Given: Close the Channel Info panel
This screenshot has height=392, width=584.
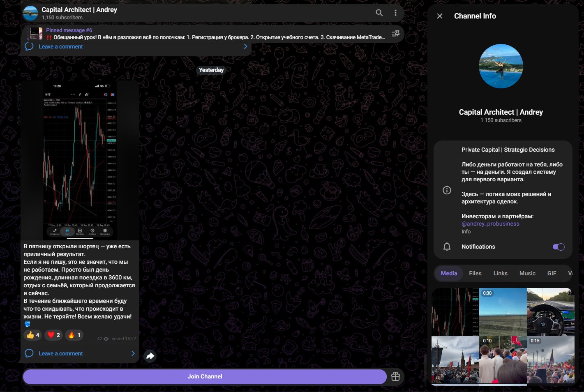Looking at the screenshot, I should pyautogui.click(x=440, y=16).
